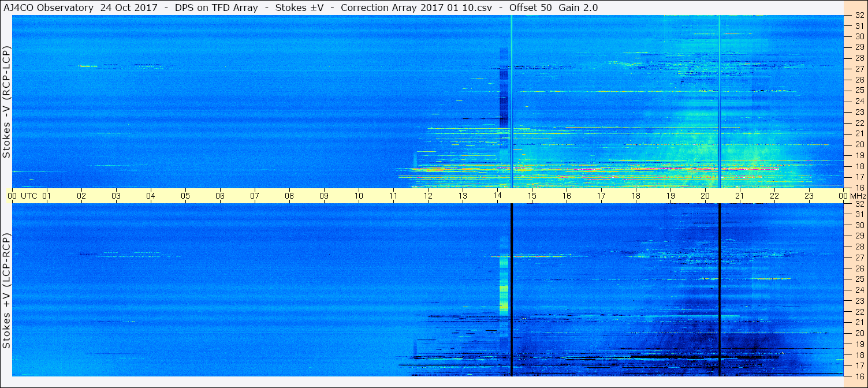Click 27 MHz label in Stokes +V panel
This screenshot has height=388, width=868.
(x=859, y=258)
